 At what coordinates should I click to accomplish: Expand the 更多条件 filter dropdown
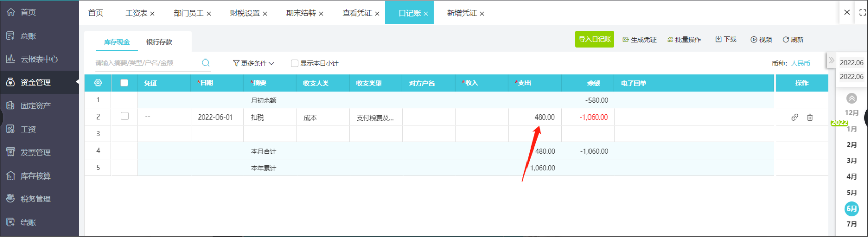[x=254, y=63]
